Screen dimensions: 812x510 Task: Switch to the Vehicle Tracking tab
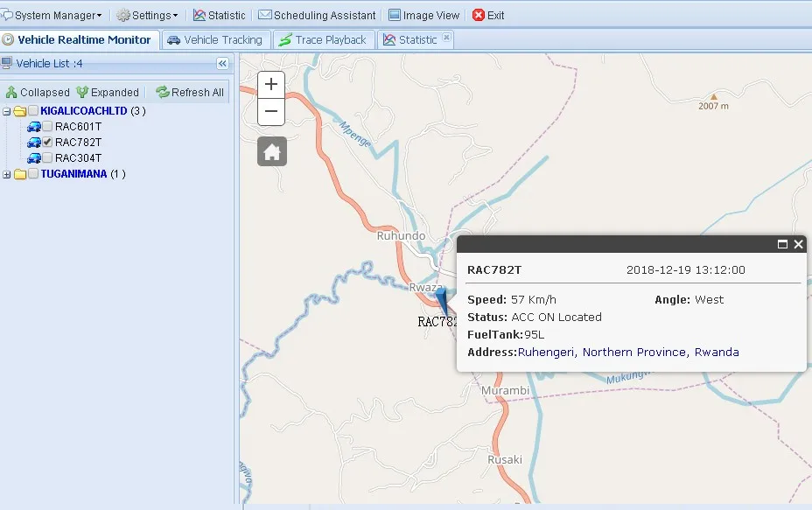pyautogui.click(x=214, y=39)
